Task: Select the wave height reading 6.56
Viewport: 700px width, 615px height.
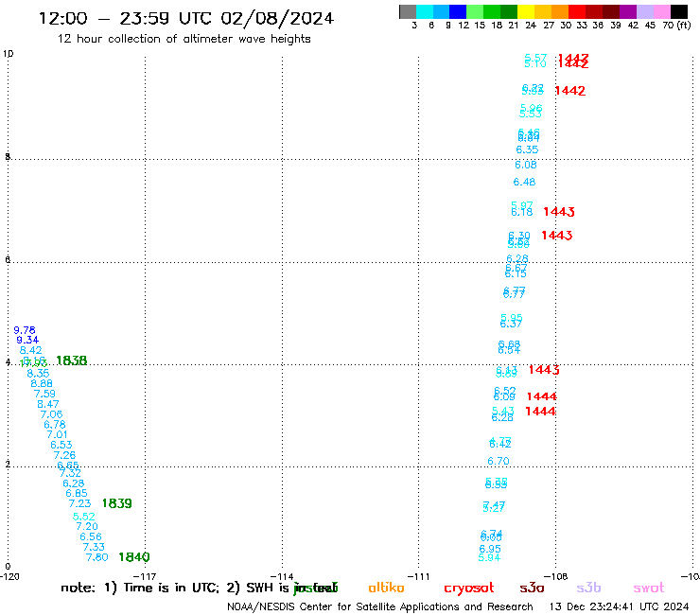Action: [91, 536]
